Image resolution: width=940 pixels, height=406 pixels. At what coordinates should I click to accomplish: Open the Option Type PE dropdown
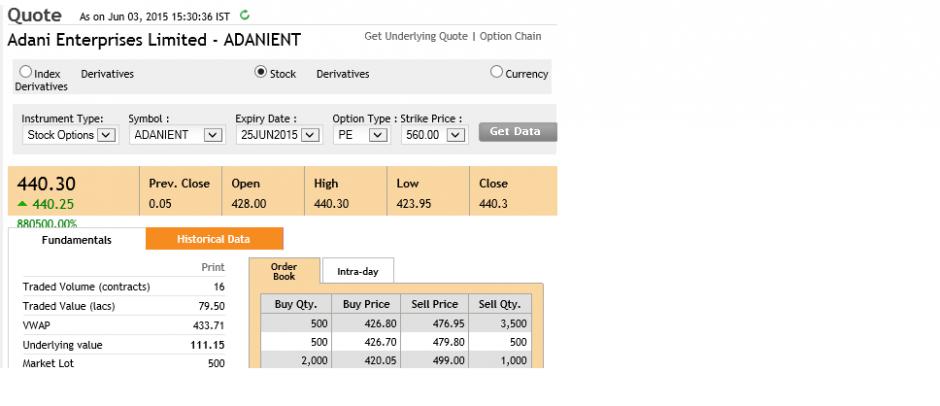pos(361,135)
